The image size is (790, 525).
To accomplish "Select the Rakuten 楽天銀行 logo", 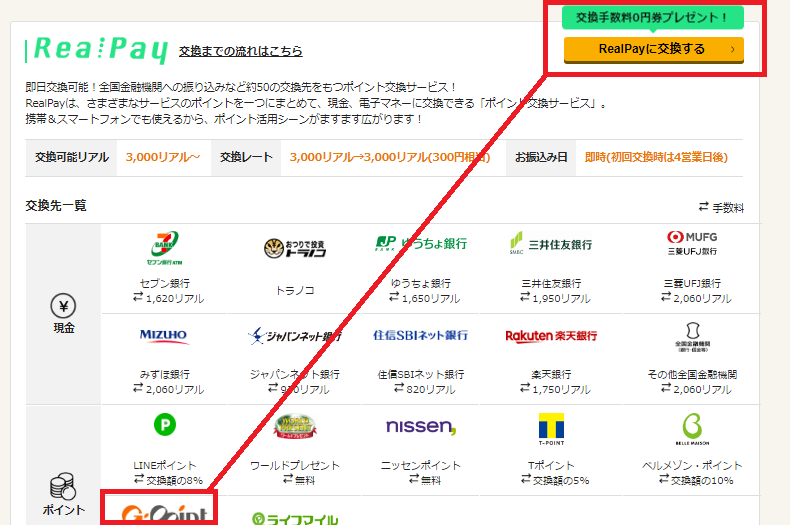I will click(x=551, y=336).
